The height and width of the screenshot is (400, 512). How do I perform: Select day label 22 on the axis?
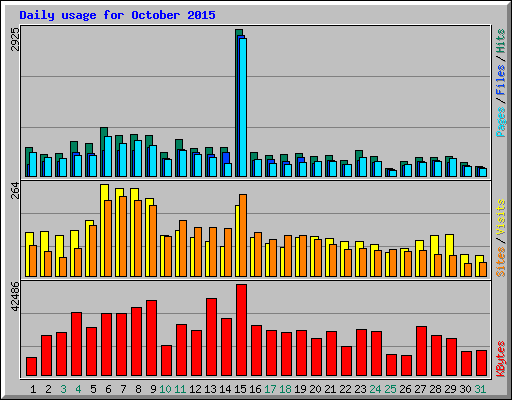coord(345,389)
